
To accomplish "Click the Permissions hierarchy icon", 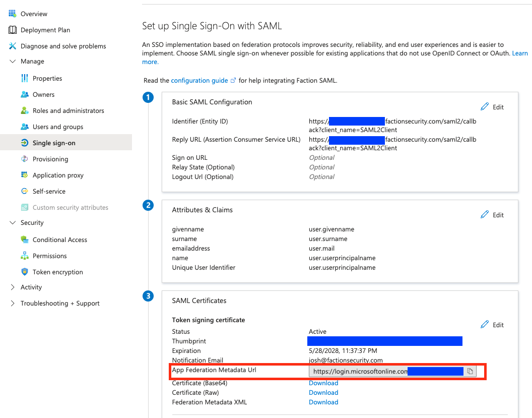I will coord(24,256).
